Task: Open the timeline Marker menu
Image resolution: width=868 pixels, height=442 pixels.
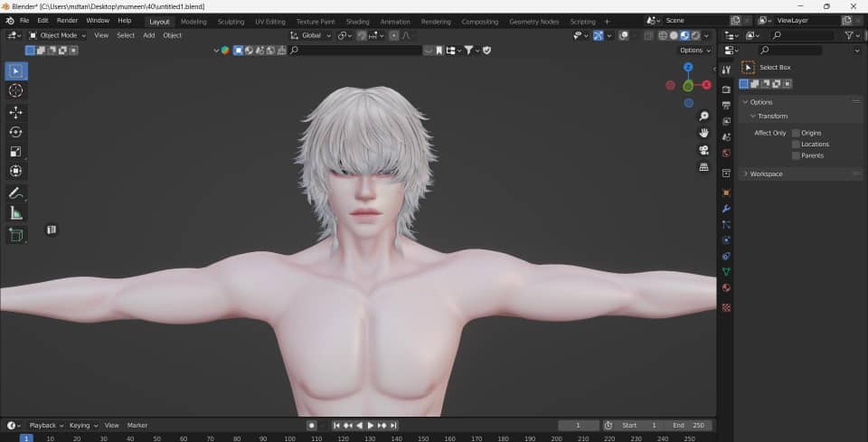Action: 137,426
